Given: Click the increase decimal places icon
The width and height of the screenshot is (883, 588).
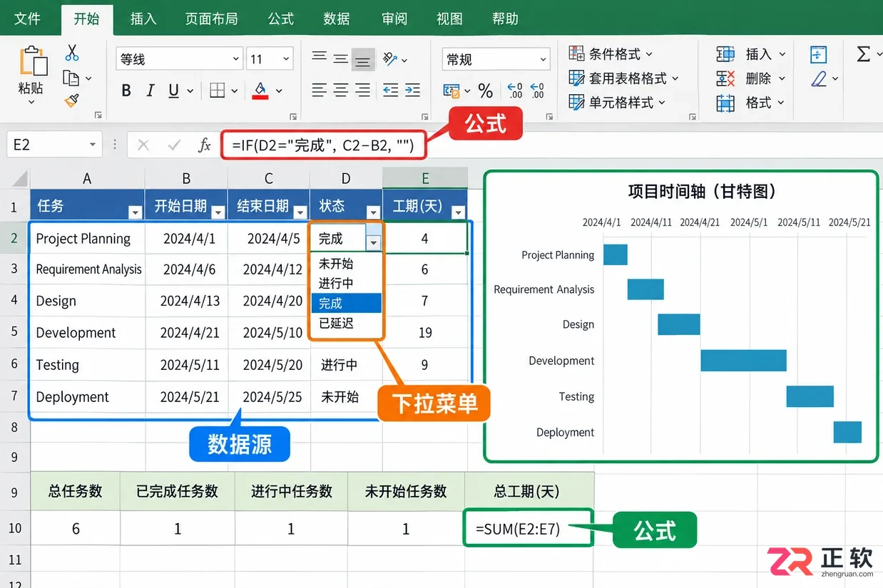Looking at the screenshot, I should point(514,91).
